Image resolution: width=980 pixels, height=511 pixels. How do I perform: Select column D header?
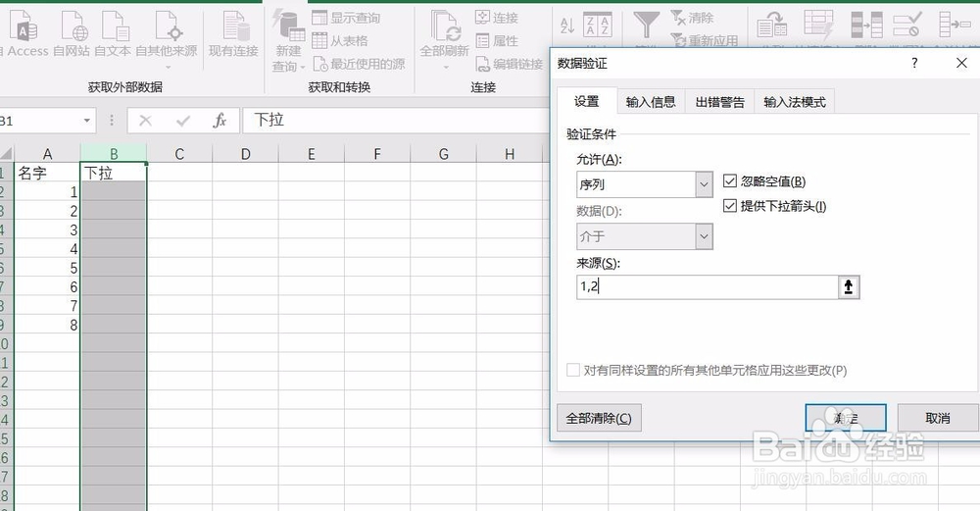click(246, 154)
